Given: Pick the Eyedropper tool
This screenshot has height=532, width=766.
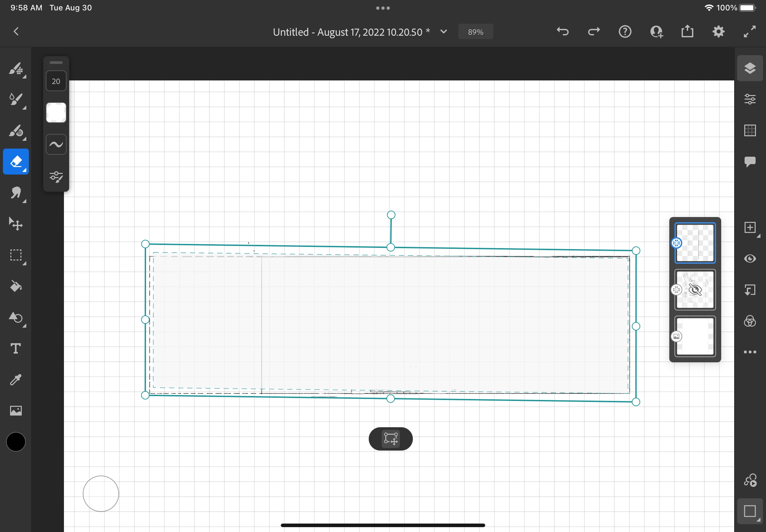Looking at the screenshot, I should pyautogui.click(x=16, y=379).
